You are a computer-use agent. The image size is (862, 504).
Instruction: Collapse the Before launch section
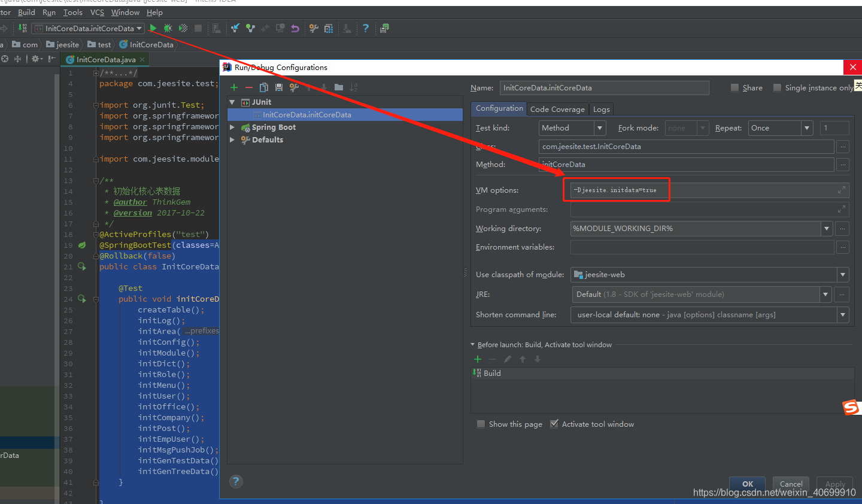click(x=472, y=345)
